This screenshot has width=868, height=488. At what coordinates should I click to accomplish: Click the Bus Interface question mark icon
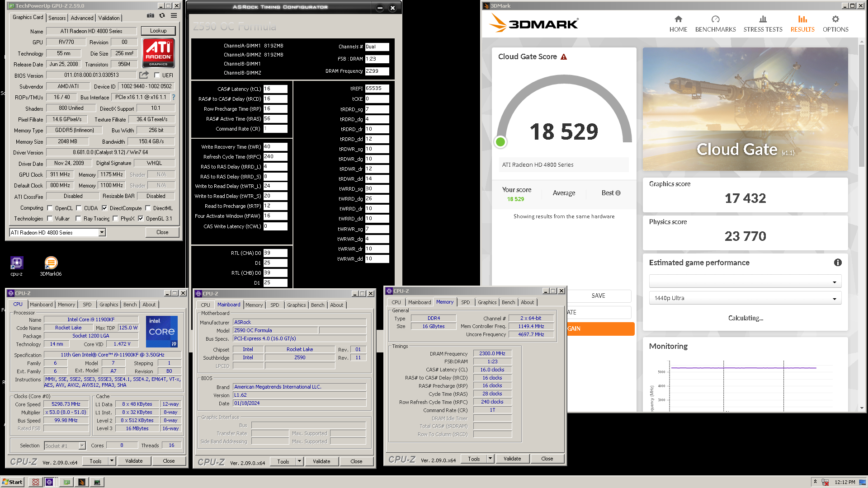pos(174,97)
